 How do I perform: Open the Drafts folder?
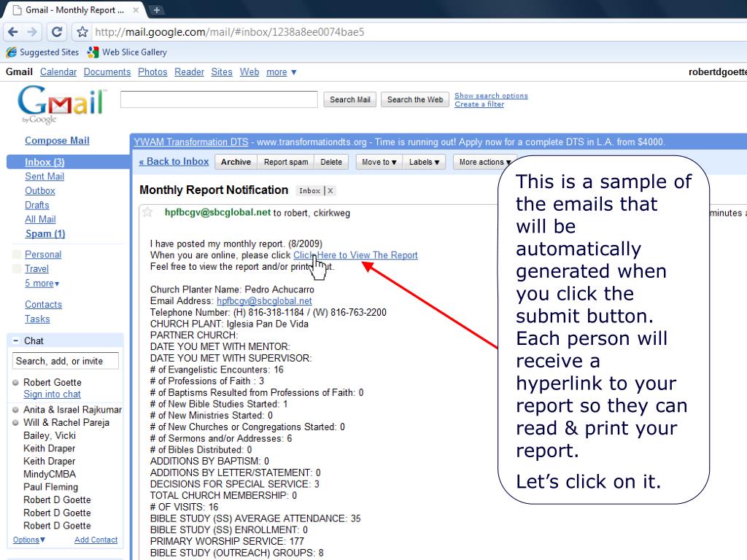pos(37,205)
